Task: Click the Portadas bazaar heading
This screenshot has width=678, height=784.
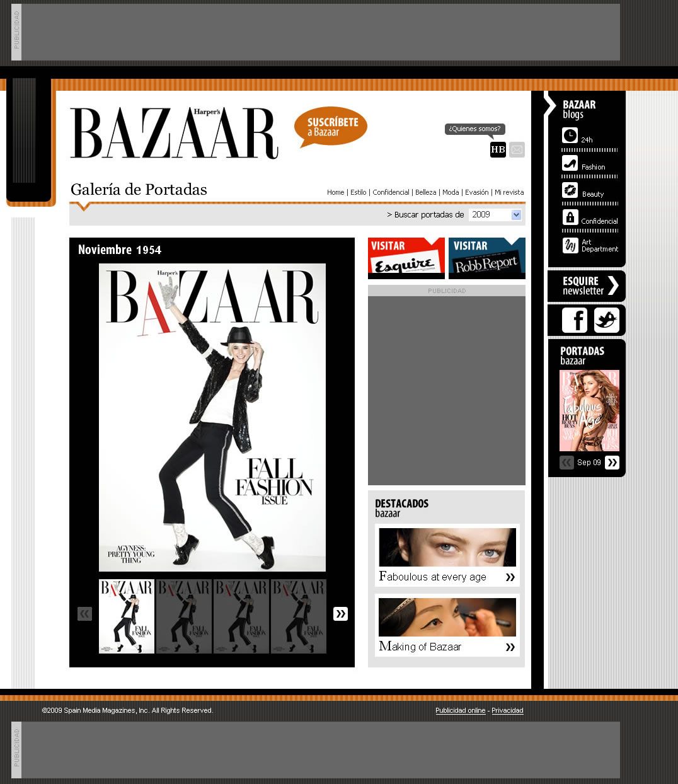Action: pos(582,355)
